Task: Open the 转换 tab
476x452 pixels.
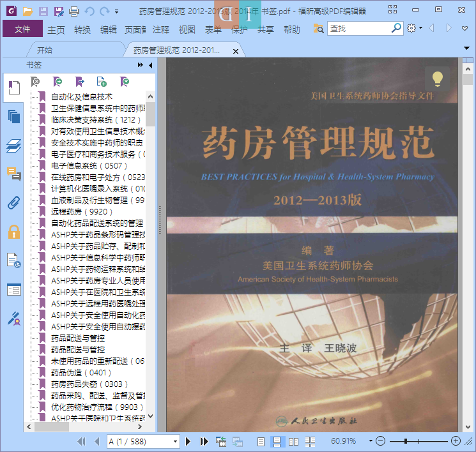Action: pos(82,30)
